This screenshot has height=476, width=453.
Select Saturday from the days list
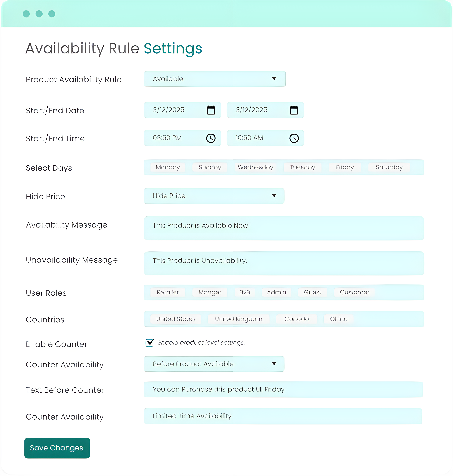pos(389,167)
